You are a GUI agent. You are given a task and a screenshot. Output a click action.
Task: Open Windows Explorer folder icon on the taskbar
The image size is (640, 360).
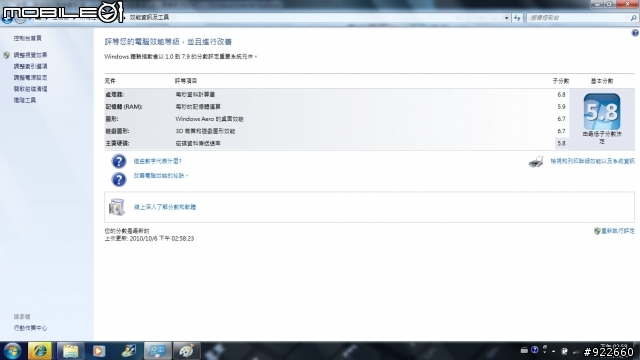coord(70,351)
